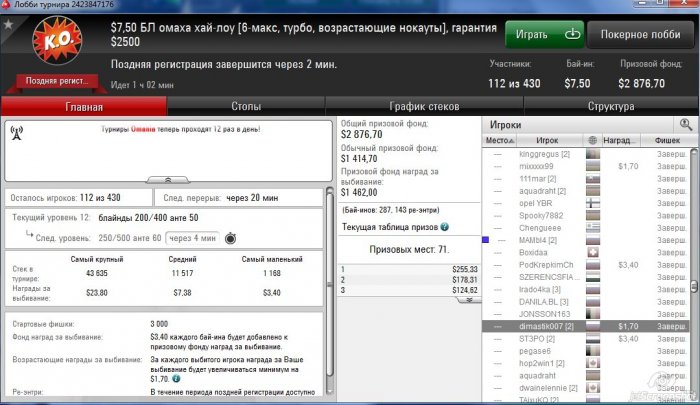Viewport: 700px width, 405px height.
Task: Sort players by country globe column
Action: 592,140
